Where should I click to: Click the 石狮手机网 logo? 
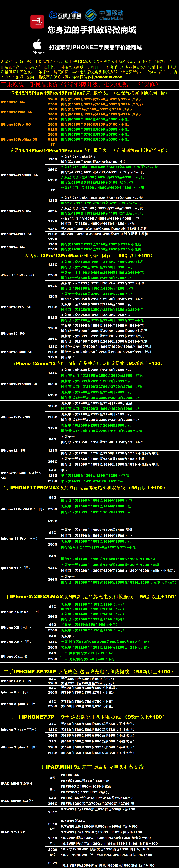click(65, 15)
